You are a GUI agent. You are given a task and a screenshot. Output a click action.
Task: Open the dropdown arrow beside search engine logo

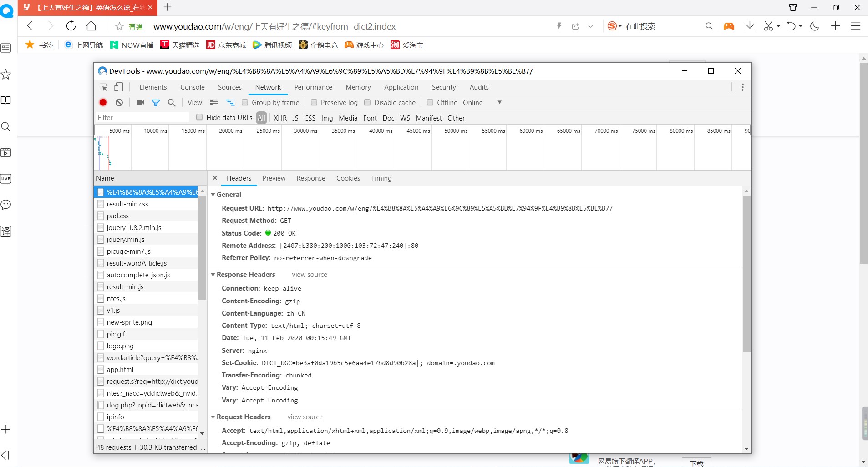point(620,26)
